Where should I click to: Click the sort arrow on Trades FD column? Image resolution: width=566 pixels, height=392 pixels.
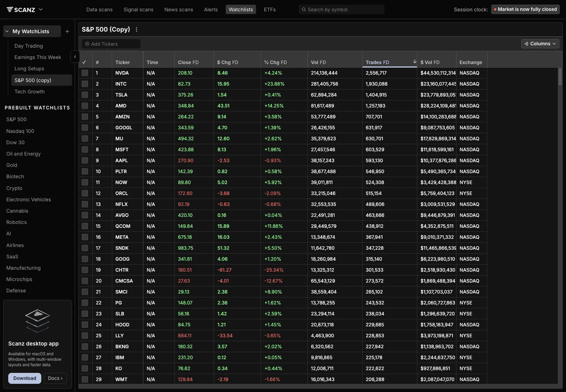point(414,62)
